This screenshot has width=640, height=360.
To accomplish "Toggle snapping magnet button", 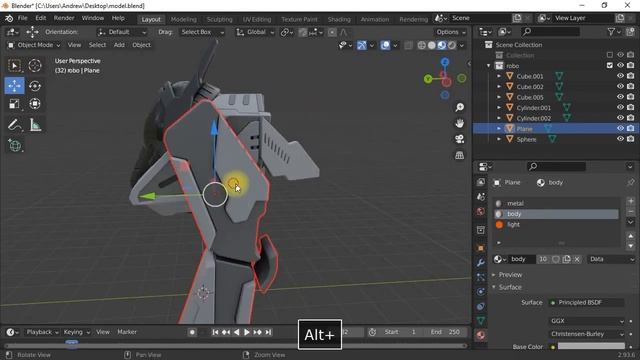I will 303,32.
